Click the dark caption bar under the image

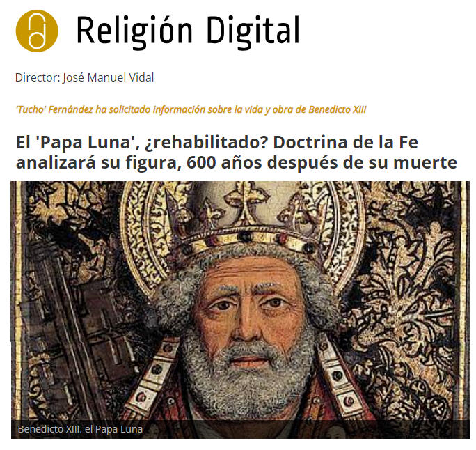240,429
